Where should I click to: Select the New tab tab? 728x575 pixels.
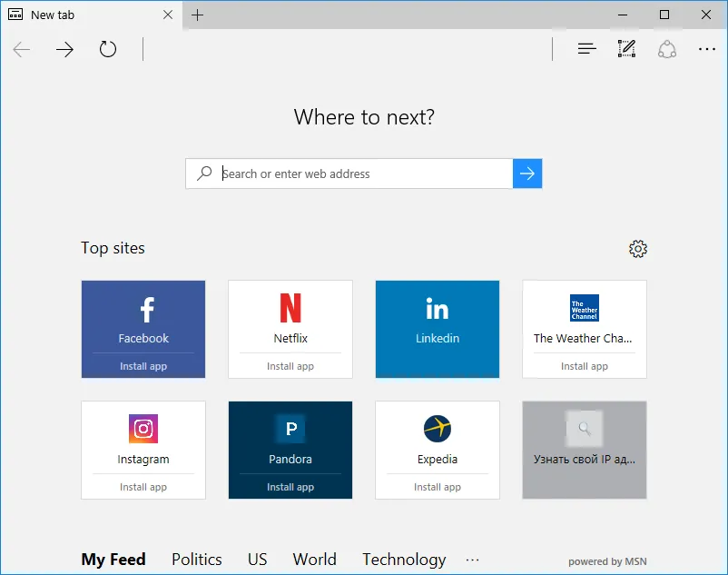point(91,15)
